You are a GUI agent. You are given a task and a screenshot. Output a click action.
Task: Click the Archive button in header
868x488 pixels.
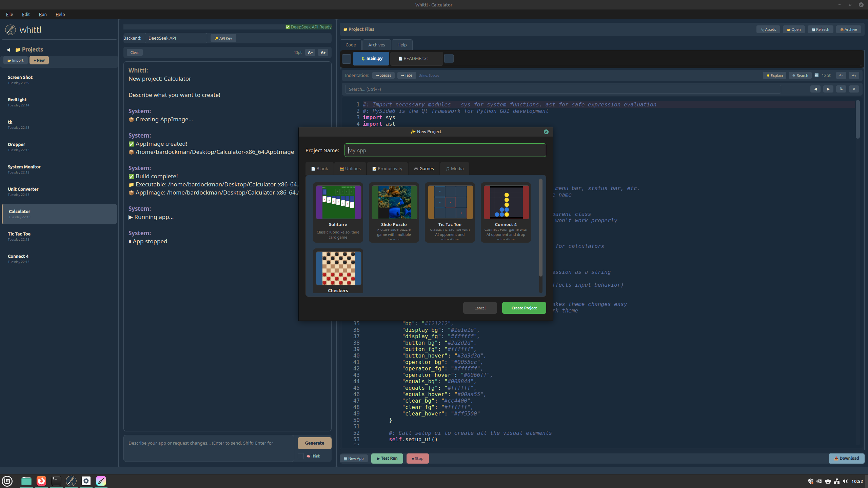click(x=848, y=29)
